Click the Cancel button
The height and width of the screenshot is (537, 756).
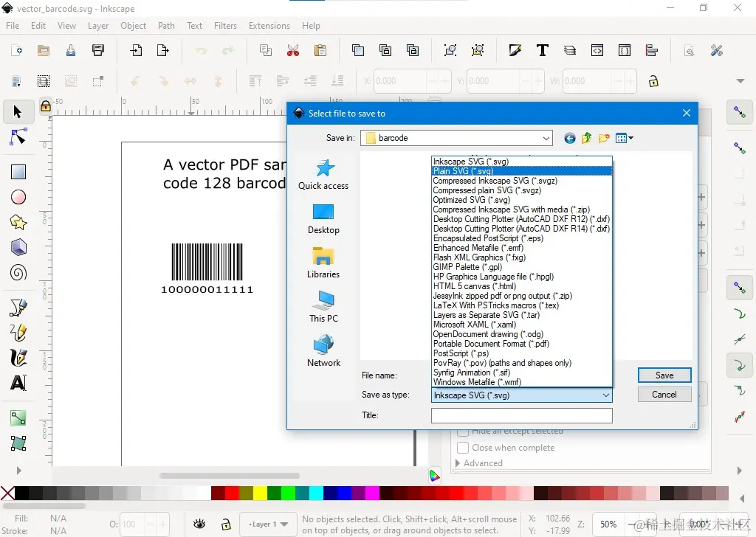[x=664, y=394]
